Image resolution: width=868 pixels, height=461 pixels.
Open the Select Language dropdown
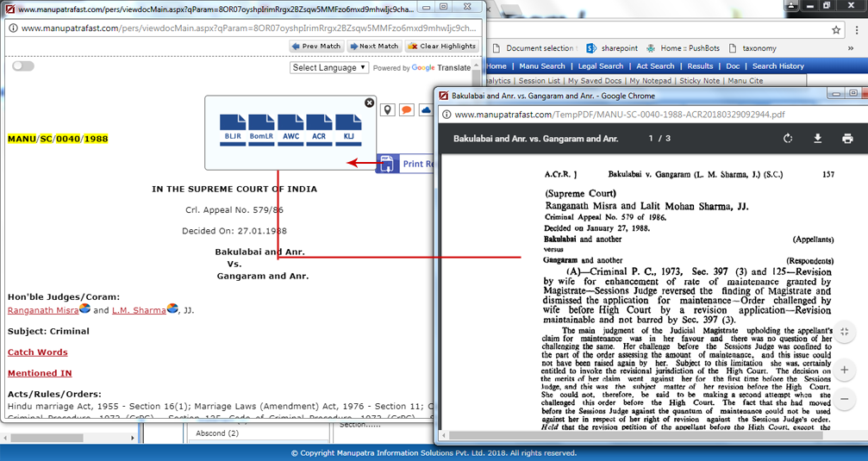tap(328, 67)
